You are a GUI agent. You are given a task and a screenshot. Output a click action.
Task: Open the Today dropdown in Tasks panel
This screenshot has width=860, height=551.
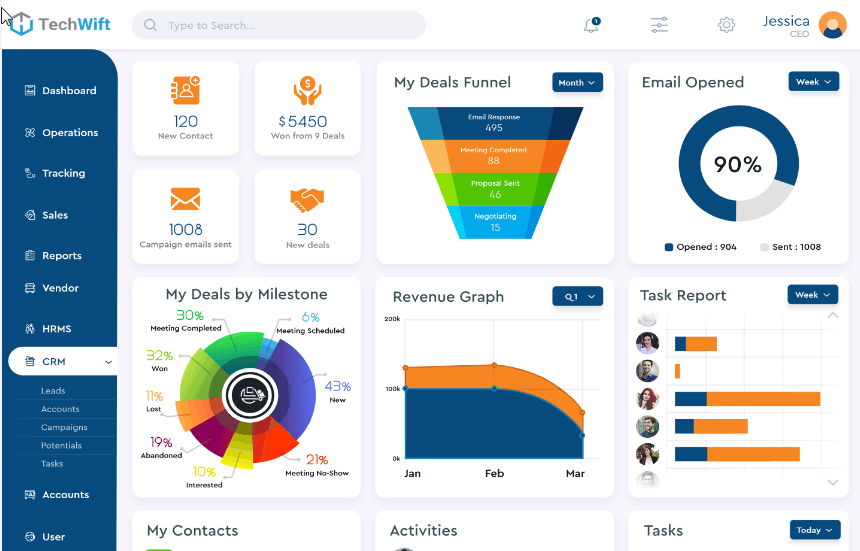click(814, 530)
